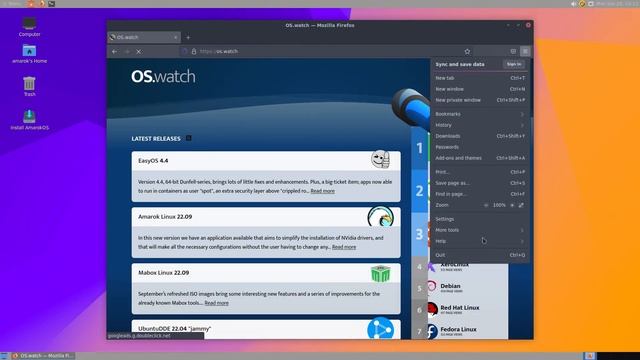Select Save page as entry
This screenshot has width=640, height=360.
(480, 183)
